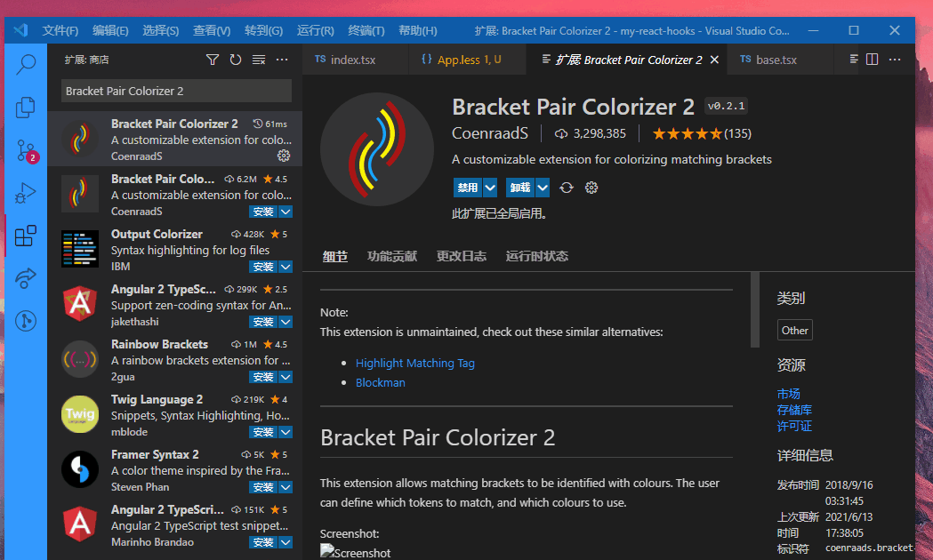Click the large Bracket Pair Colorizer 2 logo
The image size is (933, 560).
(377, 149)
